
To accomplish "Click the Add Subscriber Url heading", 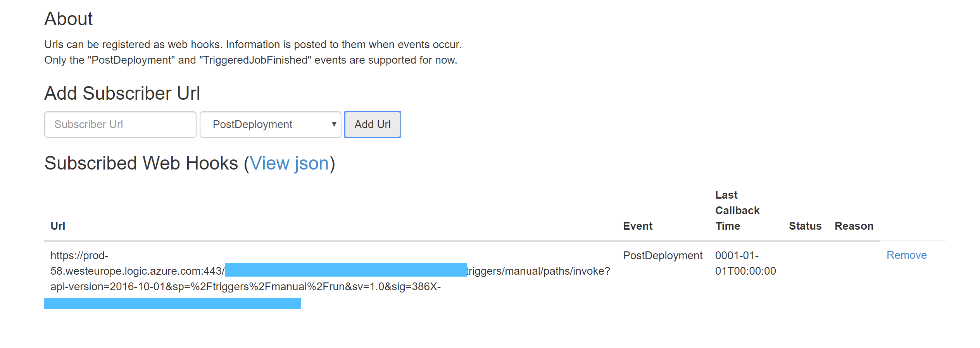I will 122,93.
